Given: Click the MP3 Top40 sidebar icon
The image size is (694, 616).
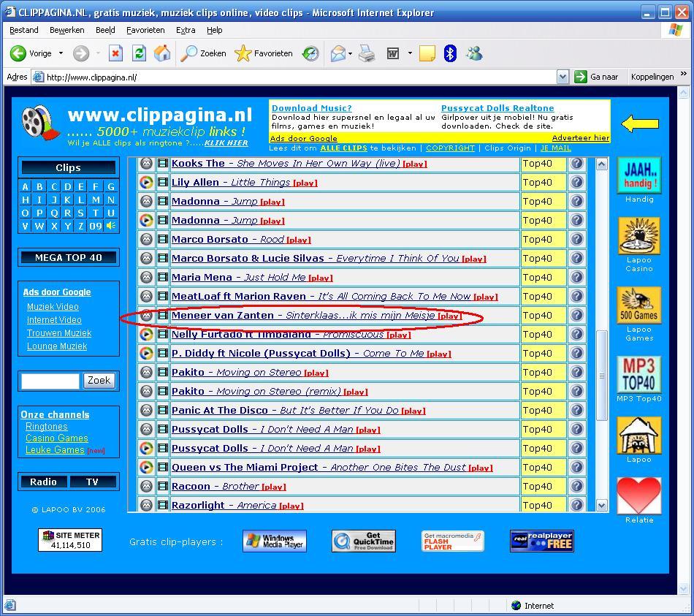Looking at the screenshot, I should 638,375.
